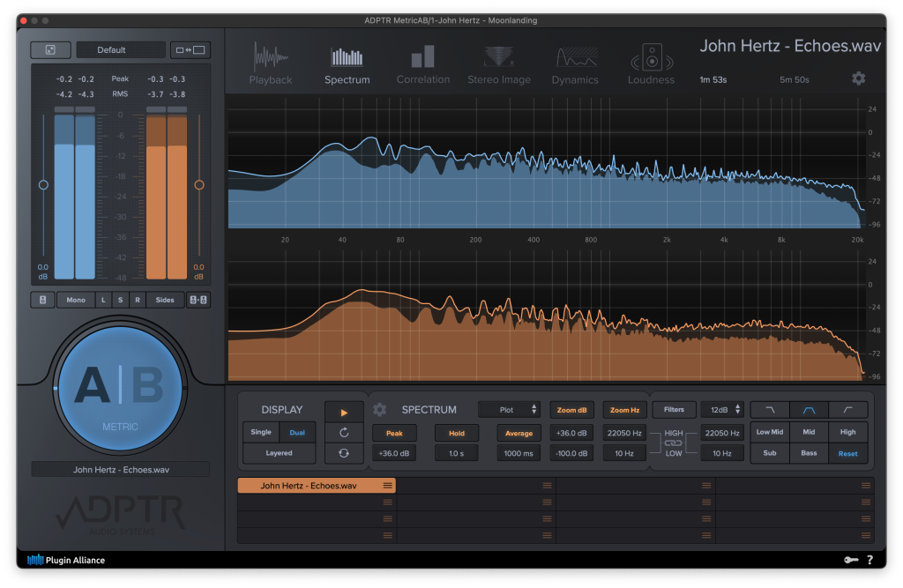Adjust the blue A gain slider handle
The image size is (903, 588).
(43, 185)
